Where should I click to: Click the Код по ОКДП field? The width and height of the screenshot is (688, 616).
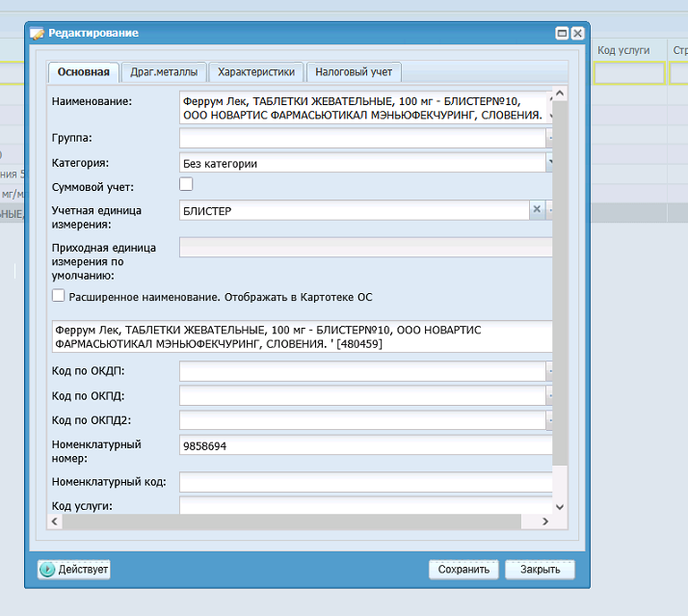(362, 371)
